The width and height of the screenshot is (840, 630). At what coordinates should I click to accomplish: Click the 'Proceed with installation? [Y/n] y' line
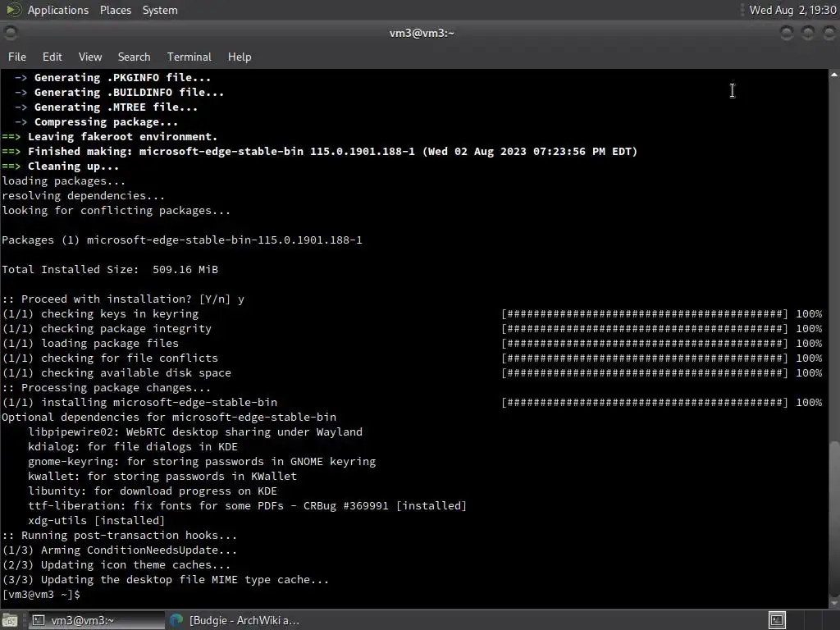[x=123, y=299]
